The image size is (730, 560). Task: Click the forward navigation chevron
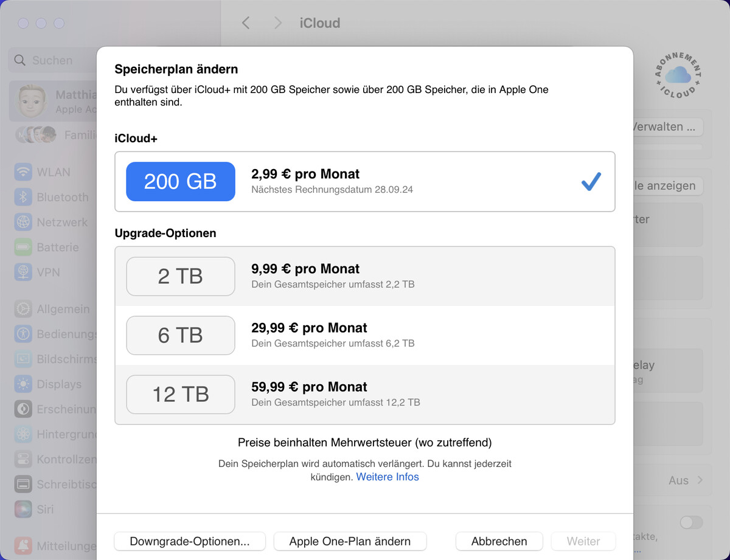click(x=277, y=22)
